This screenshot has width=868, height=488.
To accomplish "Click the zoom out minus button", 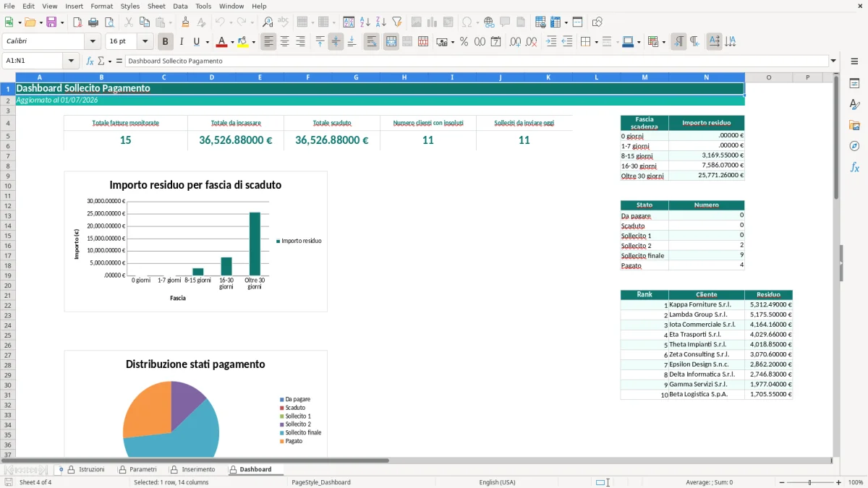I will point(780,482).
